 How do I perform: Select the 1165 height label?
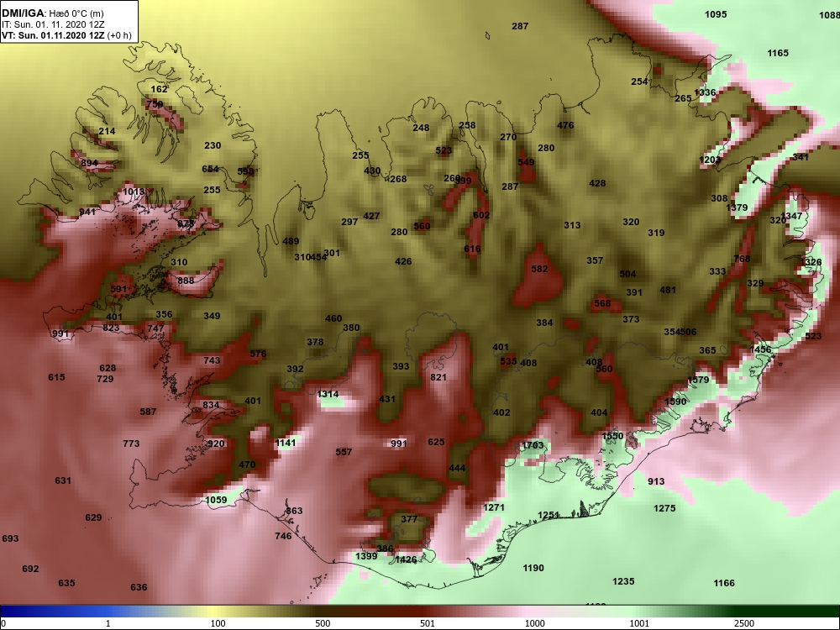778,53
